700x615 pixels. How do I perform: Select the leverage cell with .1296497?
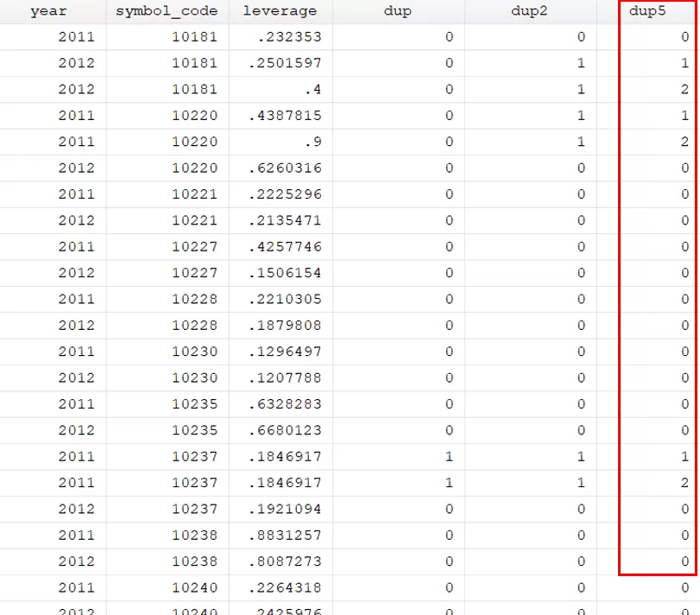[x=284, y=352]
